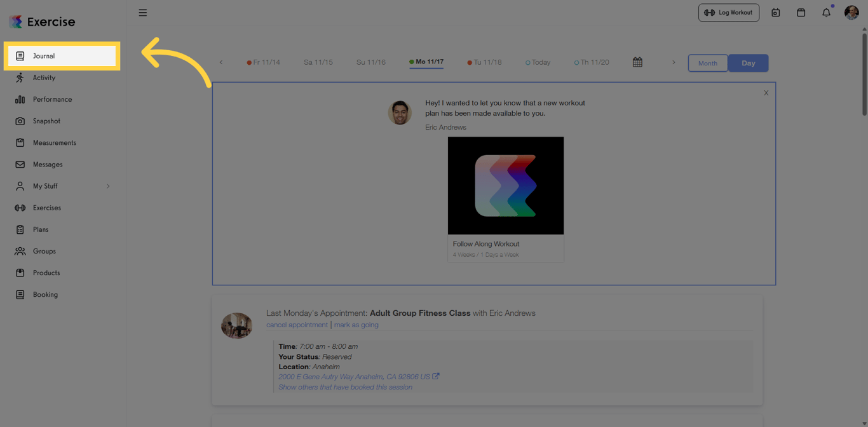
Task: Open the schedule calendar icon in header
Action: [776, 13]
